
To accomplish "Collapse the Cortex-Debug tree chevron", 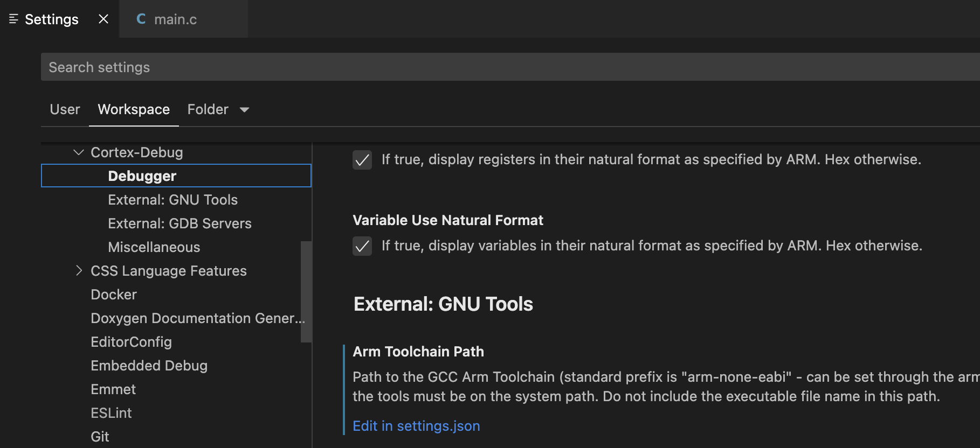I will [x=79, y=152].
